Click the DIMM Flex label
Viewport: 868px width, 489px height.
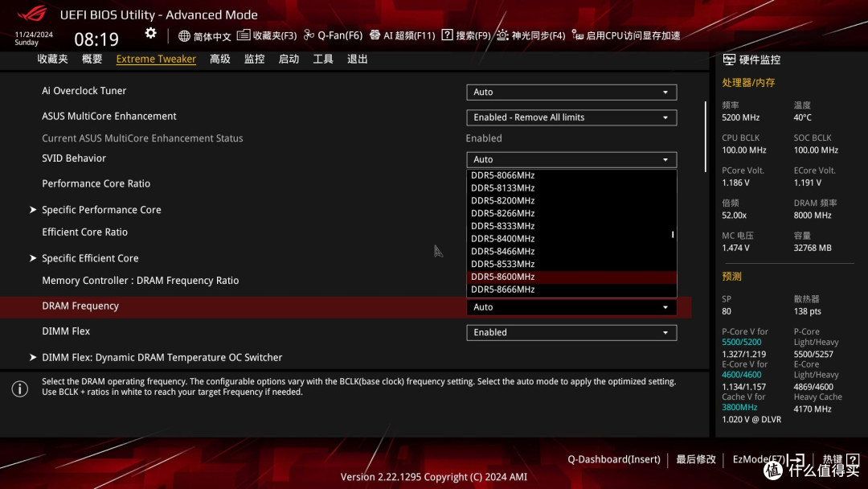[x=66, y=331]
